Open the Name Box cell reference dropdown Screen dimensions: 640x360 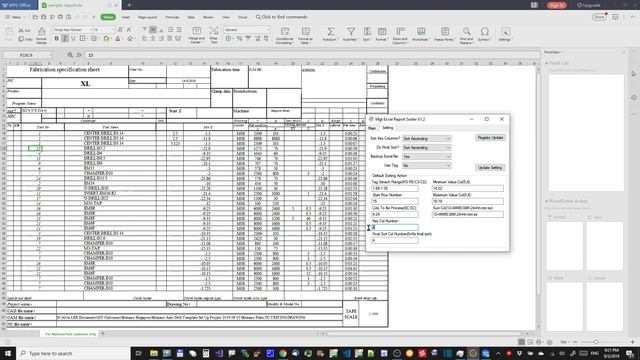51,55
